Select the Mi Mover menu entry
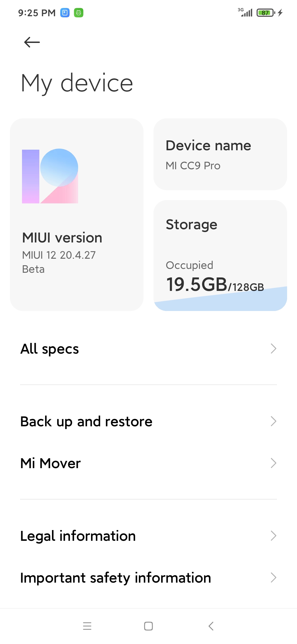Image resolution: width=297 pixels, height=644 pixels. (51, 463)
